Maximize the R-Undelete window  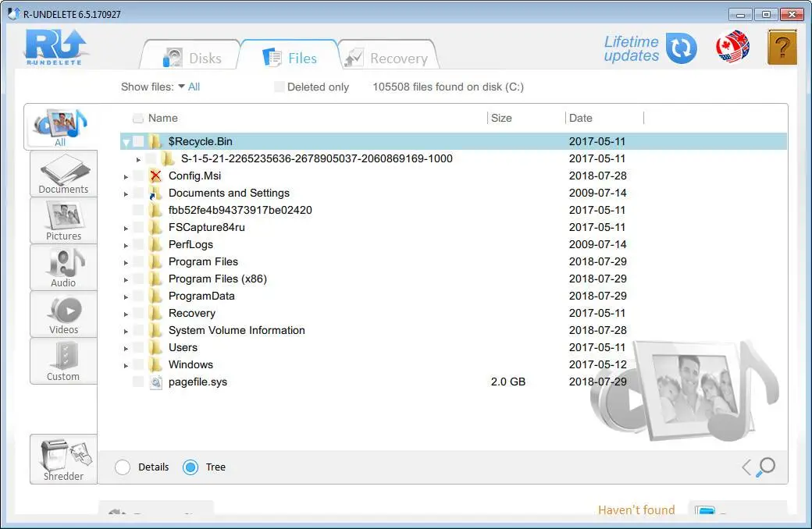click(766, 15)
